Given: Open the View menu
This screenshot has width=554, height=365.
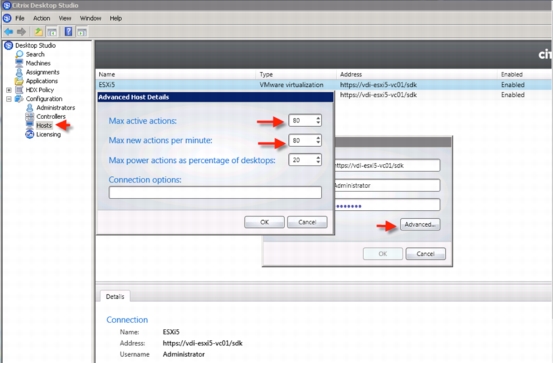Looking at the screenshot, I should click(65, 18).
